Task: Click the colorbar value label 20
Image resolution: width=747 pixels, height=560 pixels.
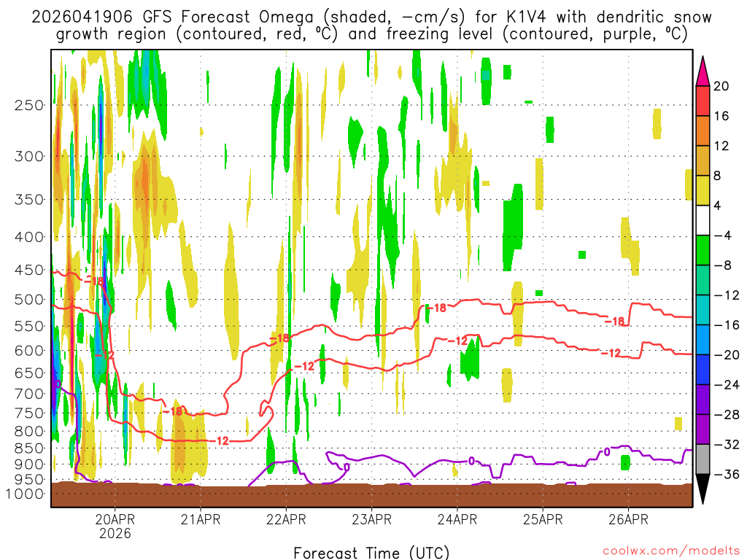Action: pos(721,86)
